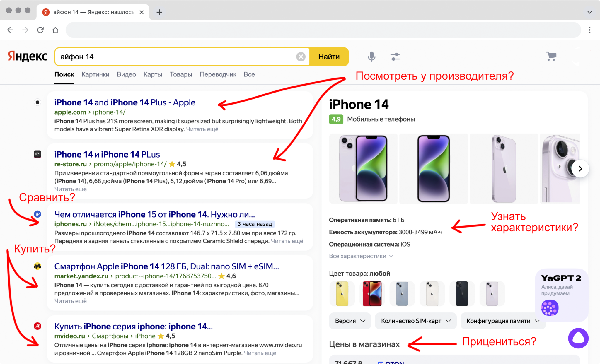The height and width of the screenshot is (364, 600).
Task: Pick the black iPhone color swatch
Action: click(x=462, y=294)
